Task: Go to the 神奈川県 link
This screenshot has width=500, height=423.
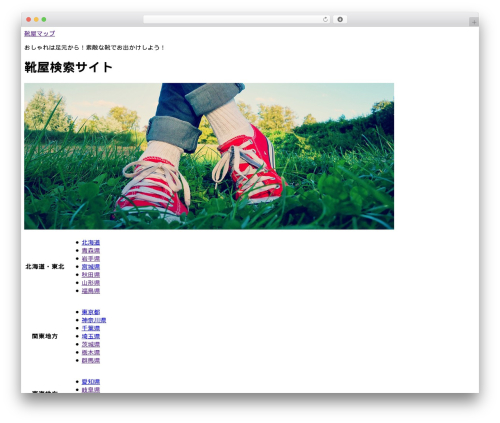Action: click(94, 320)
